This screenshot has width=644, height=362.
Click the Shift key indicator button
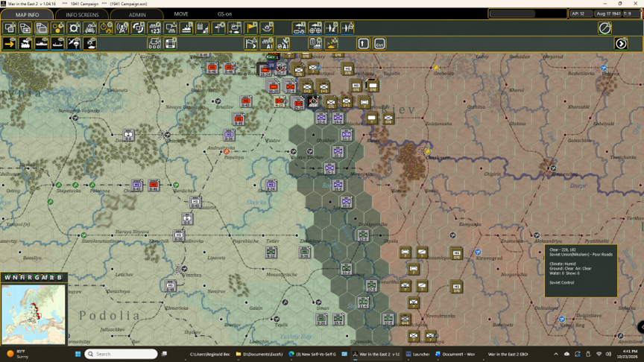tap(363, 43)
